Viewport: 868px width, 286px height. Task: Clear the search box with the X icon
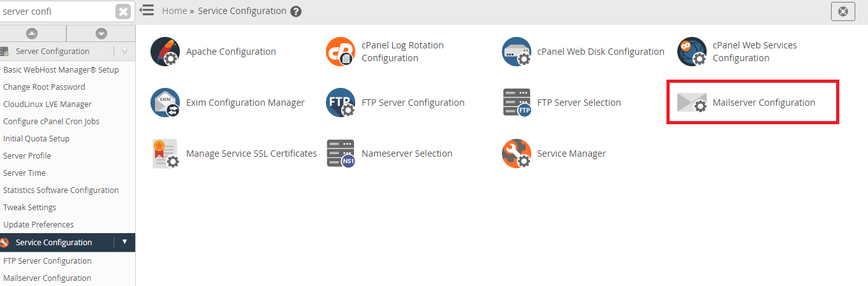pyautogui.click(x=123, y=11)
